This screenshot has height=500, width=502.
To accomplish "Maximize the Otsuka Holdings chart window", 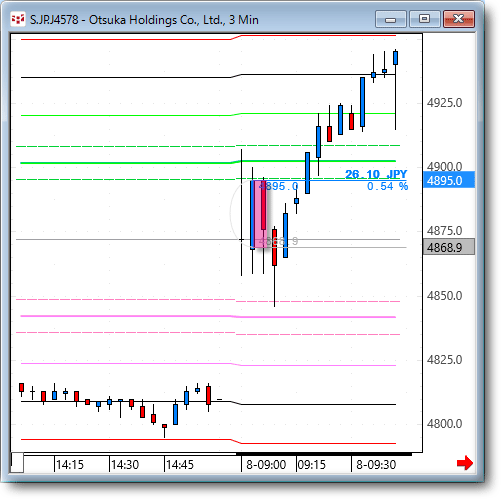I will pyautogui.click(x=424, y=19).
